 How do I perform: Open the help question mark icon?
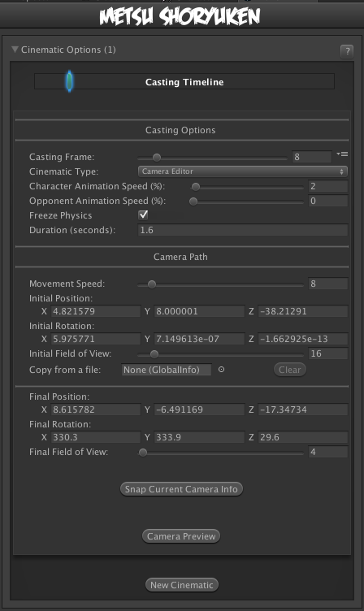(347, 51)
